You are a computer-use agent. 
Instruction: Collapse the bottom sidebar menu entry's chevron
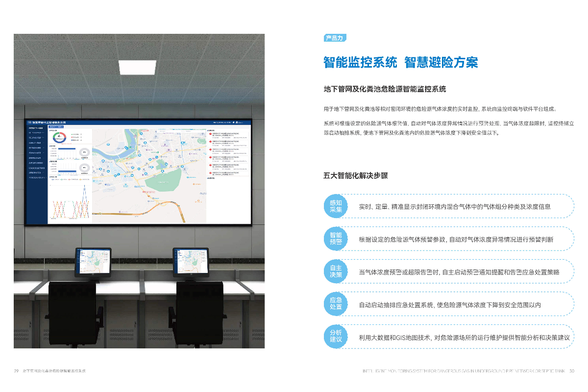[46, 176]
